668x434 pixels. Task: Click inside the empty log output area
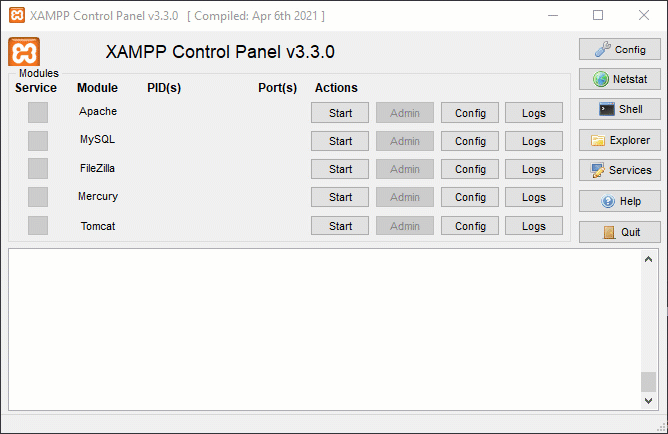tap(325, 330)
